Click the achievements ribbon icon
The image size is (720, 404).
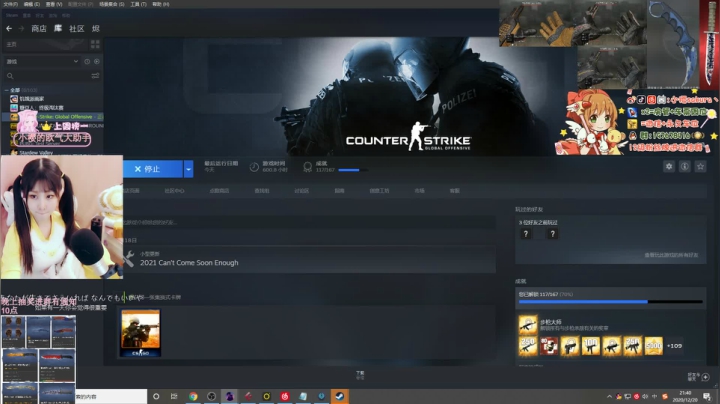click(307, 167)
